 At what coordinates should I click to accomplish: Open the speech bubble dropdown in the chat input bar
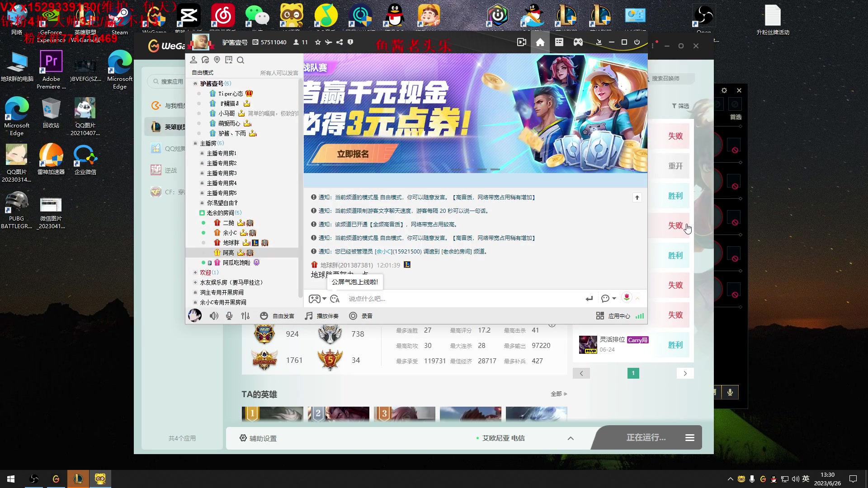[609, 299]
